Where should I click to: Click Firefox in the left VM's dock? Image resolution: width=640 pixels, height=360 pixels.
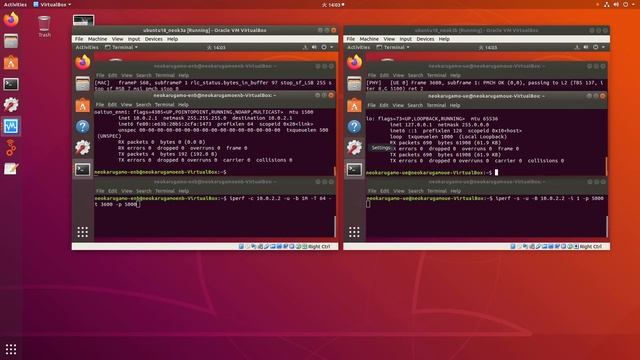pos(82,62)
